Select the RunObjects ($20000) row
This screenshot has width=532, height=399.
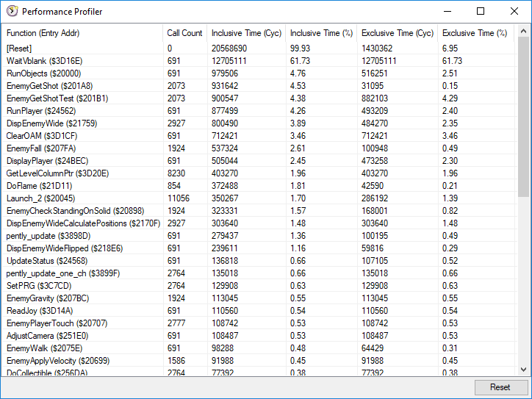point(259,73)
